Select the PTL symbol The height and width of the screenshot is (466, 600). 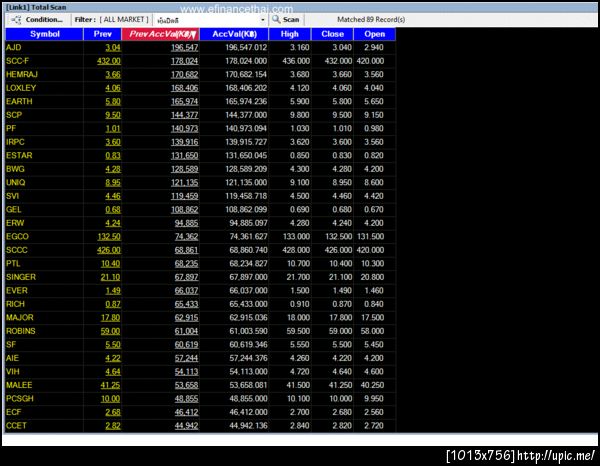tap(13, 264)
